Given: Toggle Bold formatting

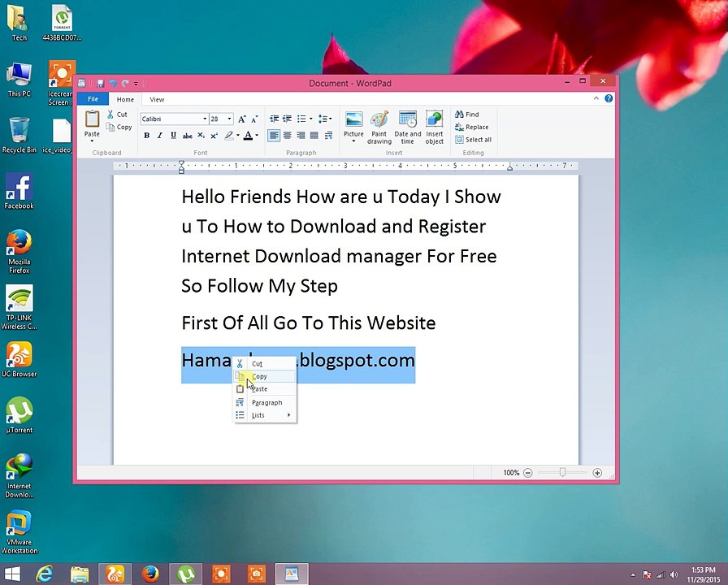Looking at the screenshot, I should click(x=147, y=136).
